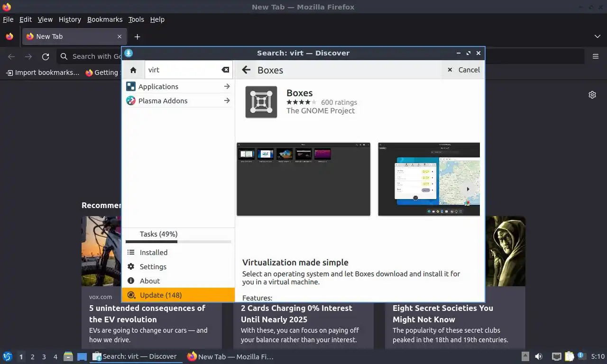Open a new Firefox tab

tap(137, 36)
